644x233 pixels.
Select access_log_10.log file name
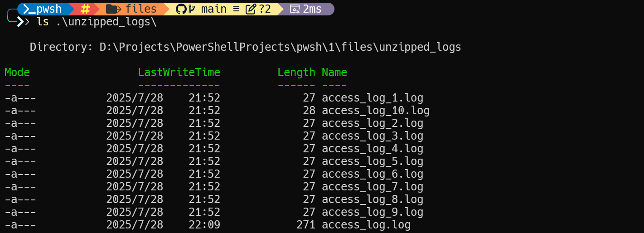coord(376,111)
